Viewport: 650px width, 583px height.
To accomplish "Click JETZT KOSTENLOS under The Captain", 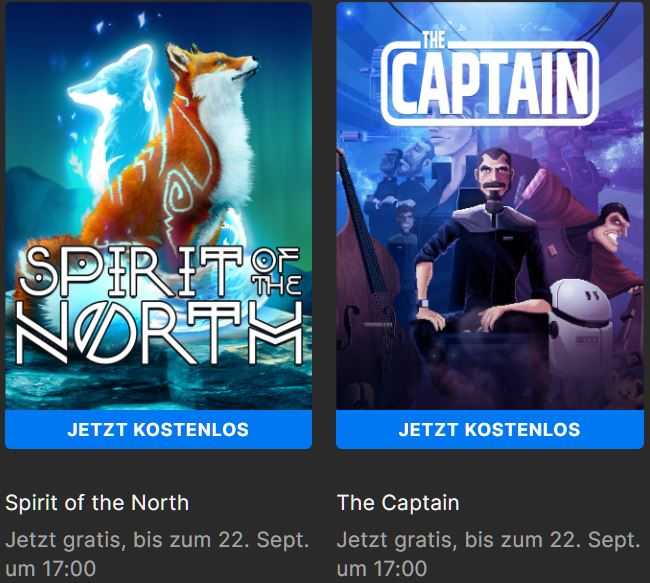I will tap(490, 429).
